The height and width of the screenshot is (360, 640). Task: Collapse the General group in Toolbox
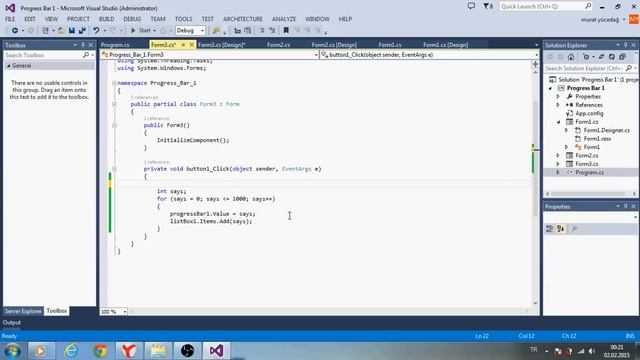point(9,66)
